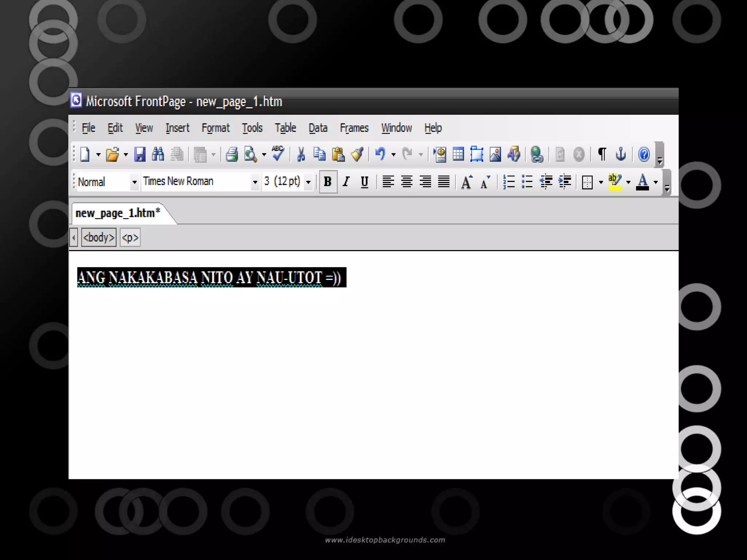Click the Print icon
Viewport: 747px width, 560px height.
(232, 155)
